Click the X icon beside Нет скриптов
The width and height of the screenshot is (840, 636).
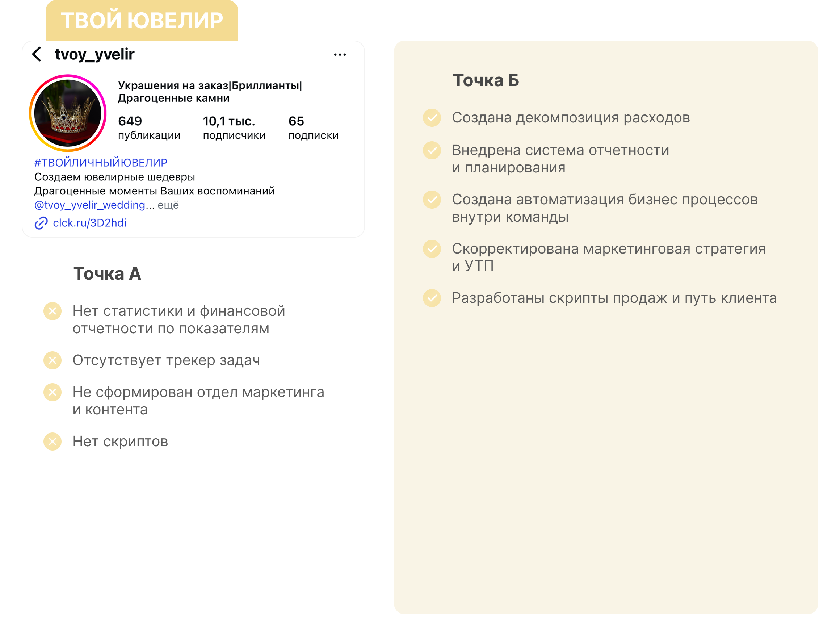click(52, 442)
